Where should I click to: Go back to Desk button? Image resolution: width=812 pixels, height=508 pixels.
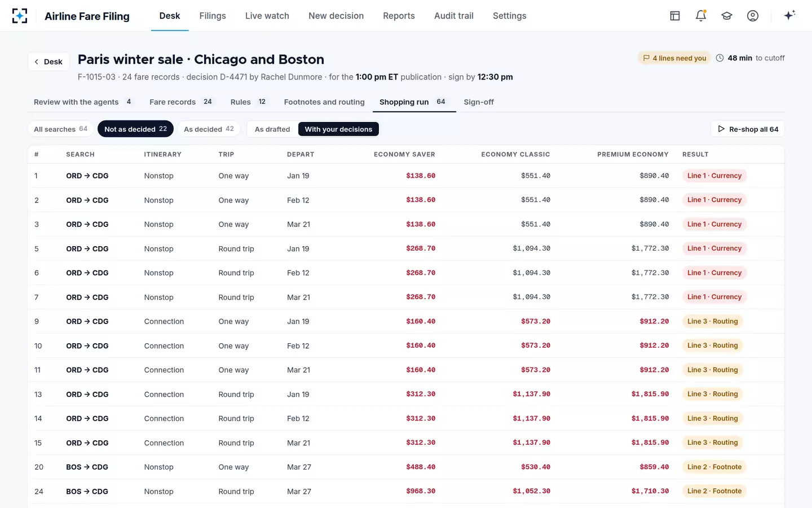pyautogui.click(x=48, y=62)
